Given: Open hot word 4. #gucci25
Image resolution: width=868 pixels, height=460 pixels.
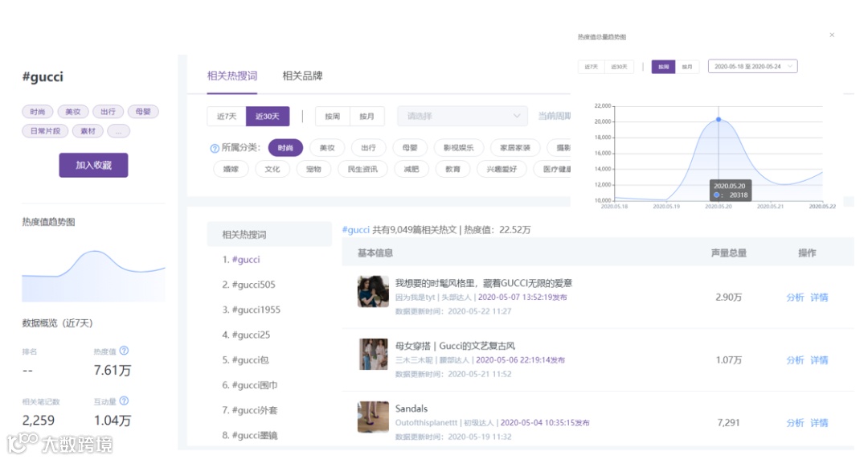Looking at the screenshot, I should [x=246, y=335].
